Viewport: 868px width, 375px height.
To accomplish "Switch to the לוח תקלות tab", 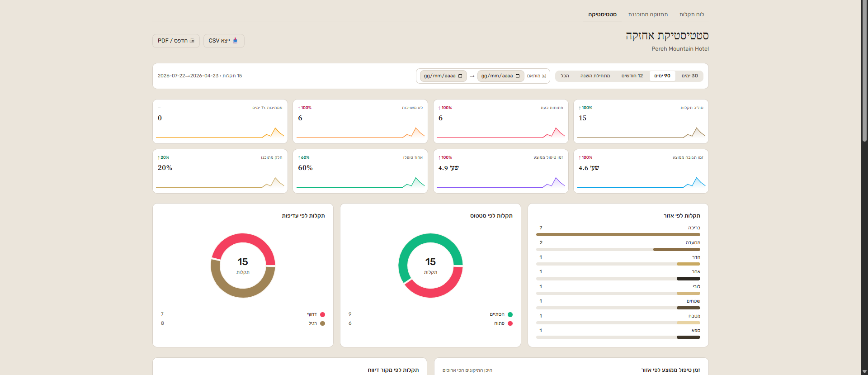I will coord(691,14).
